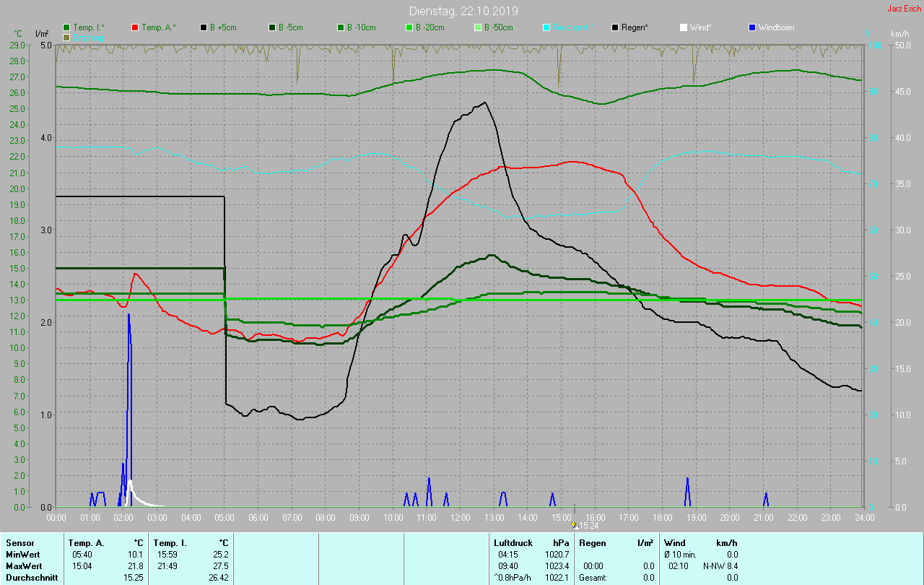This screenshot has height=585, width=924.
Task: Click the B -10cm legend label
Action: point(361,27)
